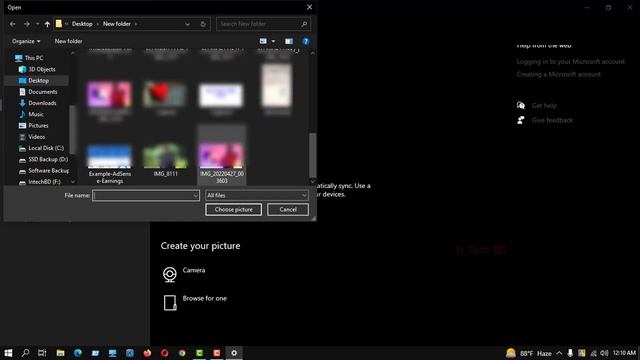Screen dimensions: 640x360
Task: Open the Windows Start menu
Action: [x=8, y=353]
